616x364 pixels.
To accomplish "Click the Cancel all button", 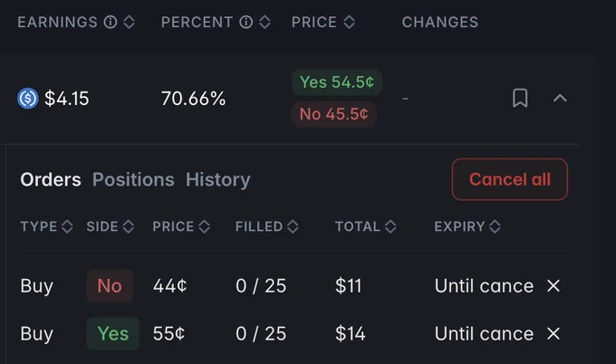I will 509,179.
